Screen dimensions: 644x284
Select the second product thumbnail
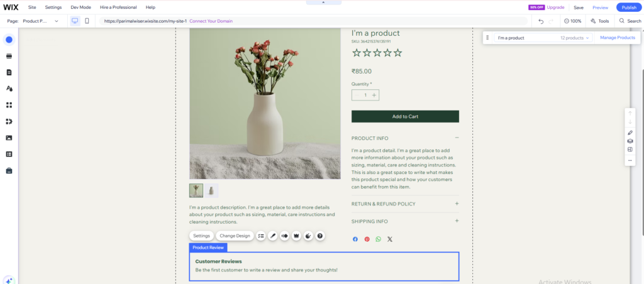(211, 190)
